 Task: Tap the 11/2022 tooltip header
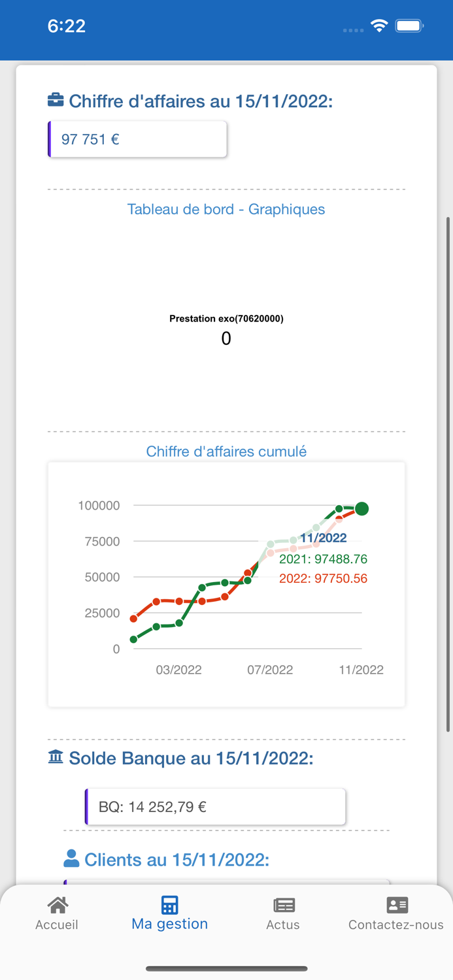(323, 538)
